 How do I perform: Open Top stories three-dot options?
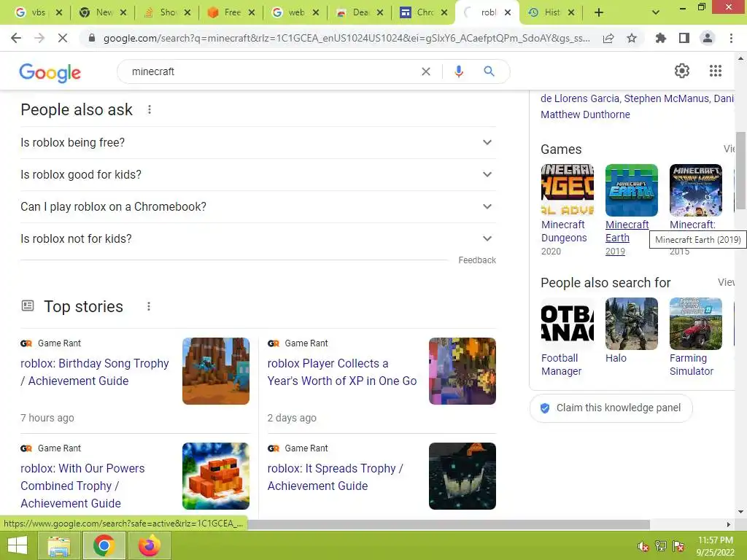click(149, 306)
